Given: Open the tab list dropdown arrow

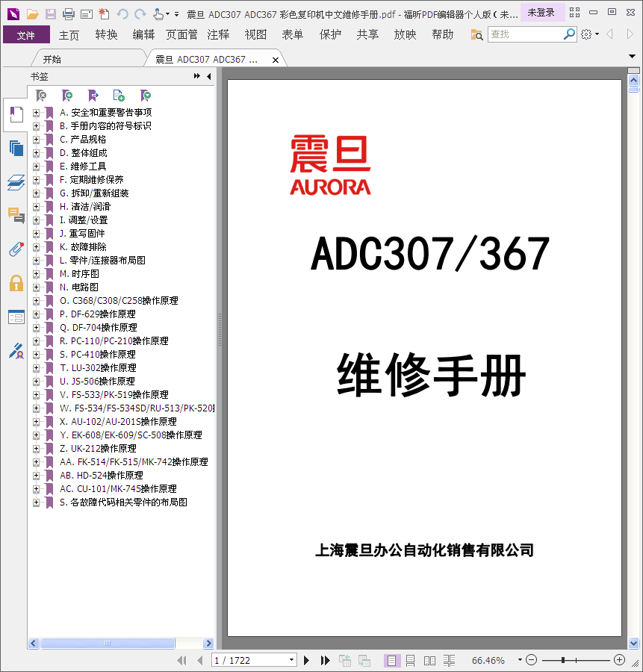Looking at the screenshot, I should (632, 56).
